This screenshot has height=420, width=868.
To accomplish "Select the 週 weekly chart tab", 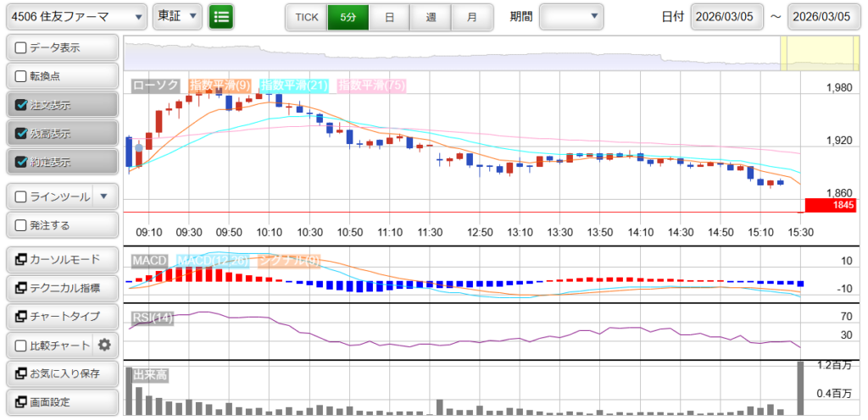I will coord(431,16).
